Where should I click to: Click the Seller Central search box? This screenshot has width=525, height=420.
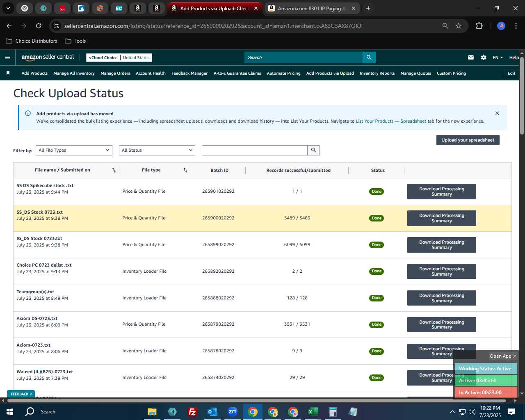tap(304, 57)
